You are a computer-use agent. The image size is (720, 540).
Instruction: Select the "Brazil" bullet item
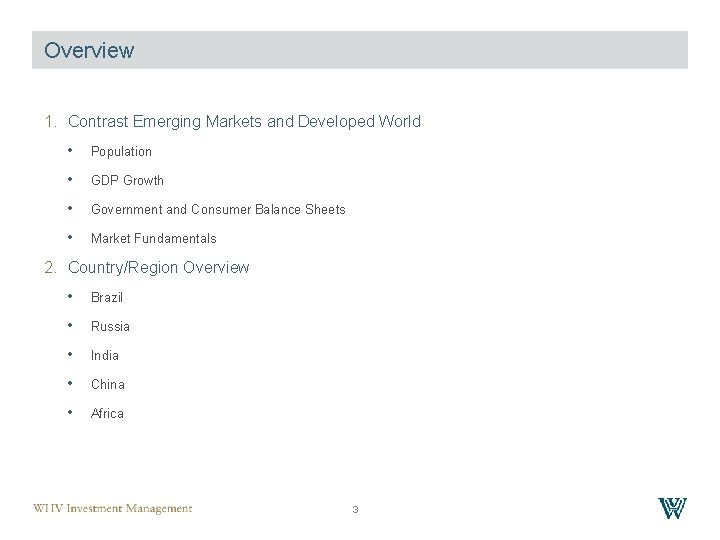[x=107, y=298]
